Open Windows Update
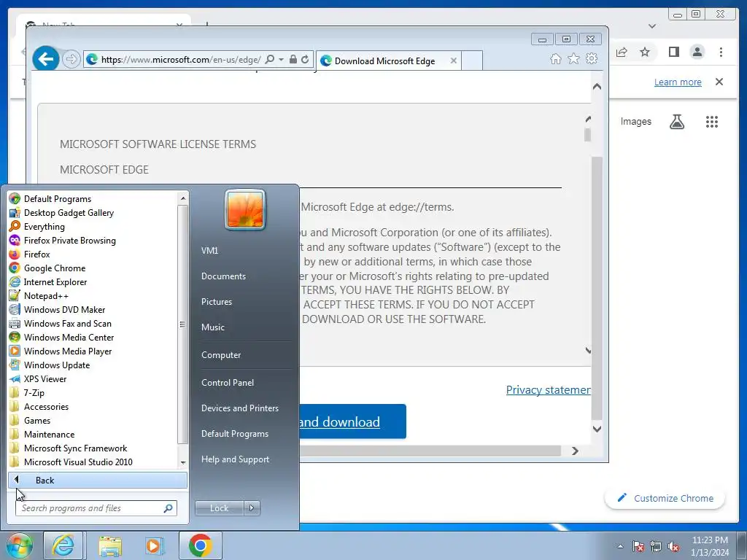 [x=57, y=365]
